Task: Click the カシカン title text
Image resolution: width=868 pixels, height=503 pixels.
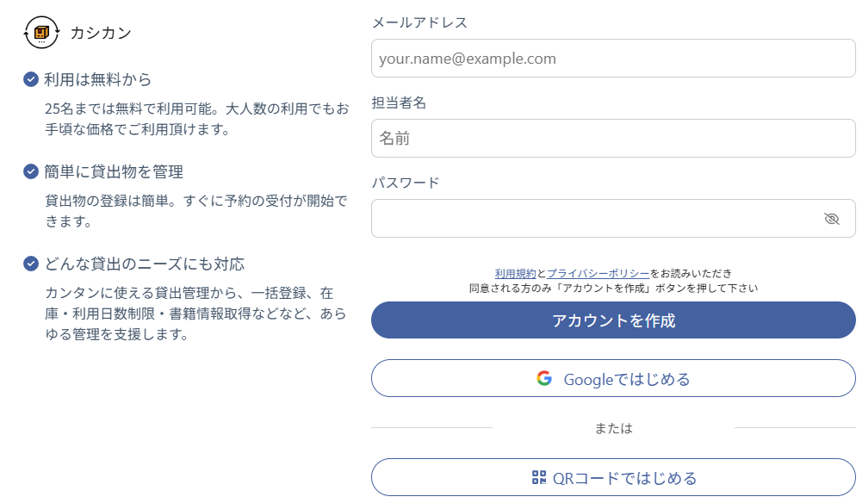Action: coord(101,33)
